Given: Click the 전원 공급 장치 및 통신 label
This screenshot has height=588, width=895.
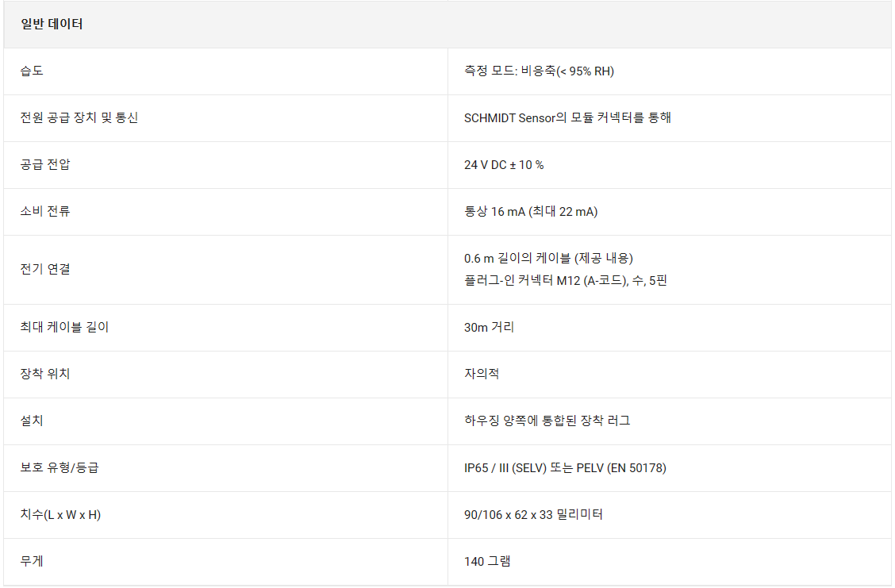Looking at the screenshot, I should point(79,118).
